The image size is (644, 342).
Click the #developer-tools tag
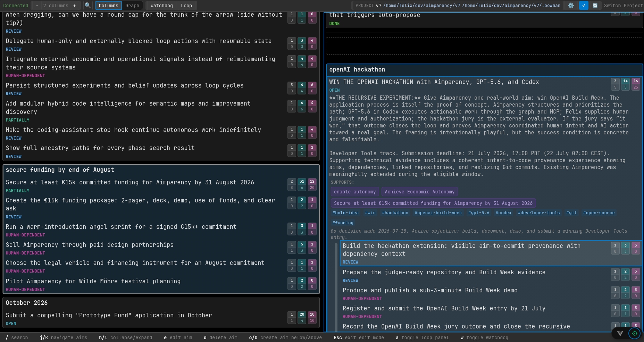click(x=539, y=213)
